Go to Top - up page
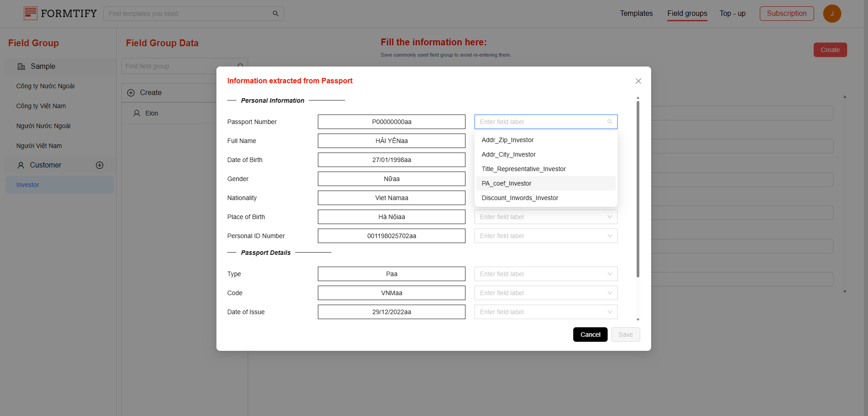 (732, 14)
